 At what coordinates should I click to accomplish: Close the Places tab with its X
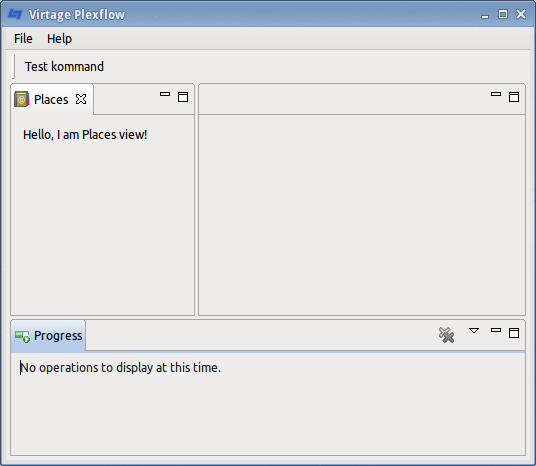[x=81, y=99]
